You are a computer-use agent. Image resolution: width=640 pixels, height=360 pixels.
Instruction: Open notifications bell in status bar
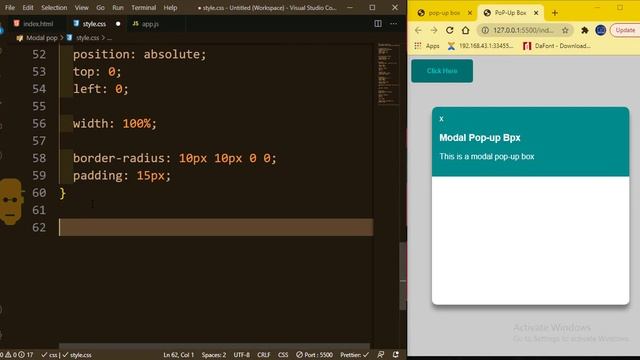(x=396, y=355)
